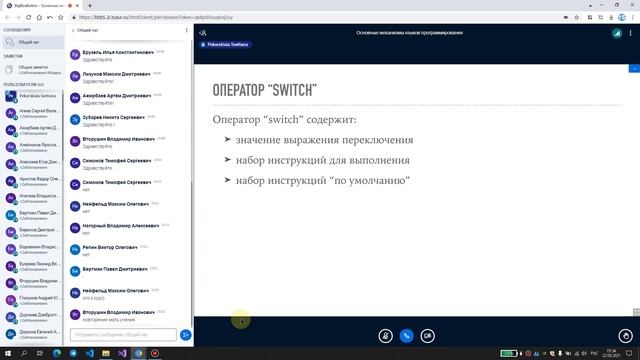Click browser back arrow
Image resolution: width=640 pixels, height=360 pixels.
(x=7, y=18)
